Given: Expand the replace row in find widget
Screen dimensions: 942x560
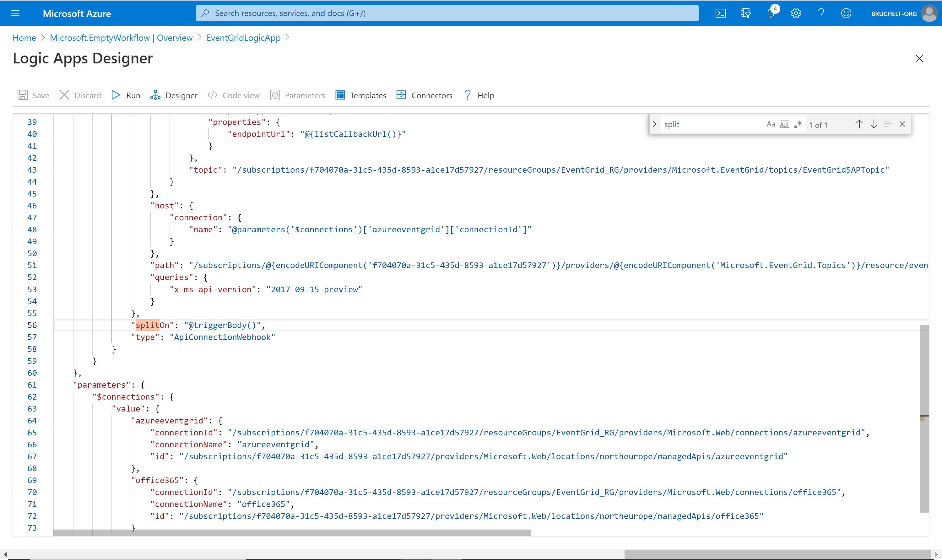Looking at the screenshot, I should (x=655, y=124).
